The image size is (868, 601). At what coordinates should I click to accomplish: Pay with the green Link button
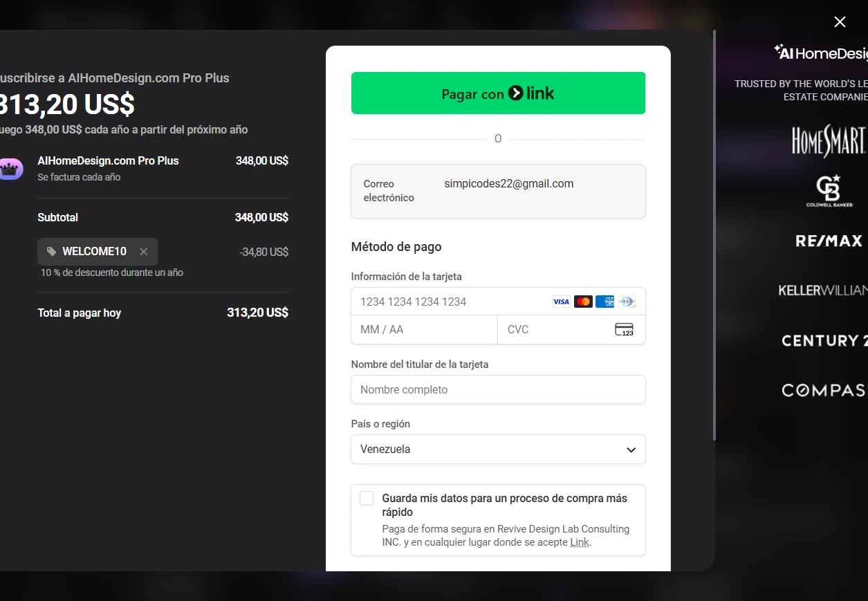tap(498, 93)
